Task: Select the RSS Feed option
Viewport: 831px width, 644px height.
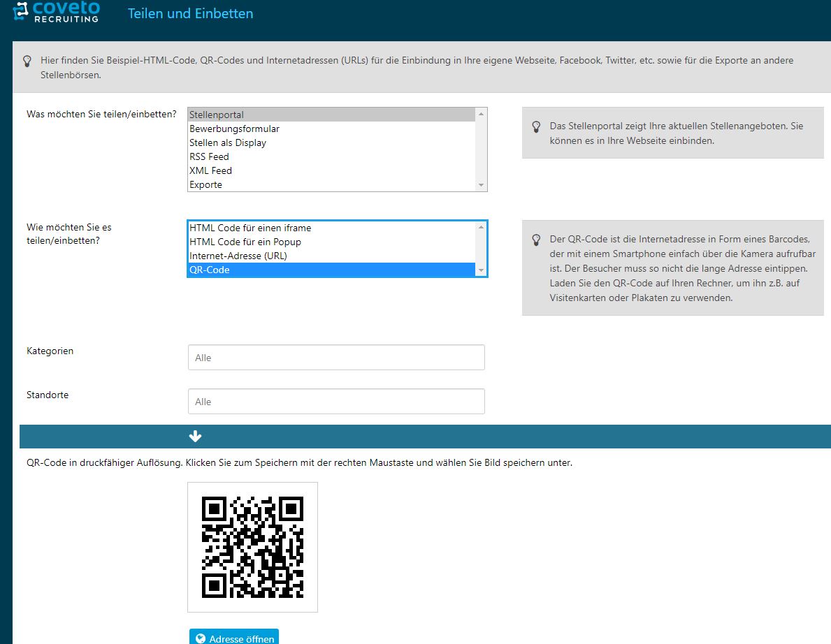Action: pyautogui.click(x=332, y=156)
